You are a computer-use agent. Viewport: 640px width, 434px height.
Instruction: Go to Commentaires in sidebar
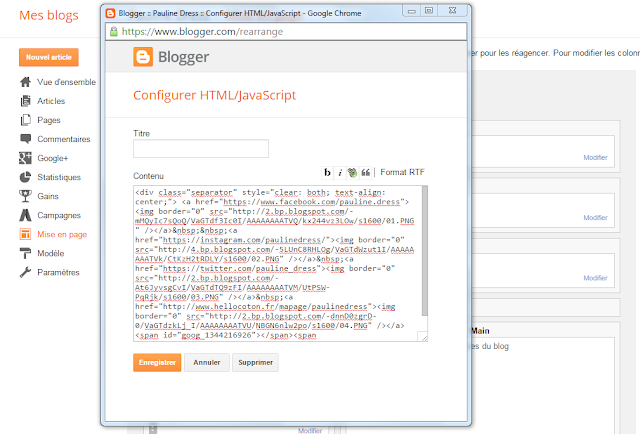pos(63,139)
